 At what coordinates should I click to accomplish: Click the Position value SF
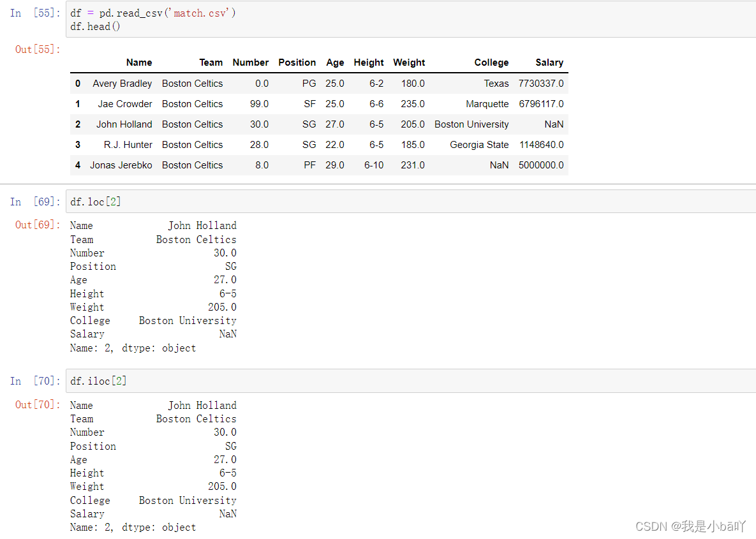tap(310, 103)
